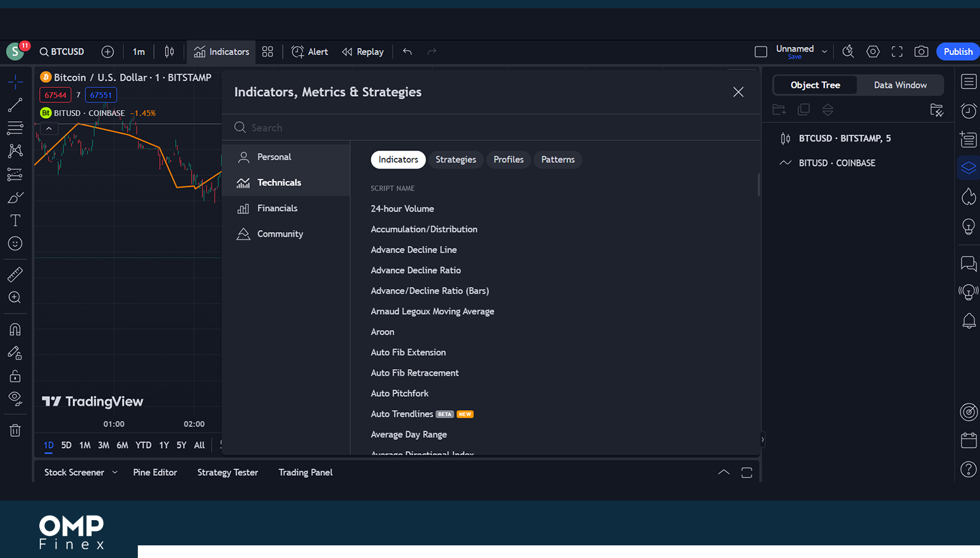Screen dimensions: 980x558
Task: Open the forecasting and measurement tools
Action: [15, 174]
